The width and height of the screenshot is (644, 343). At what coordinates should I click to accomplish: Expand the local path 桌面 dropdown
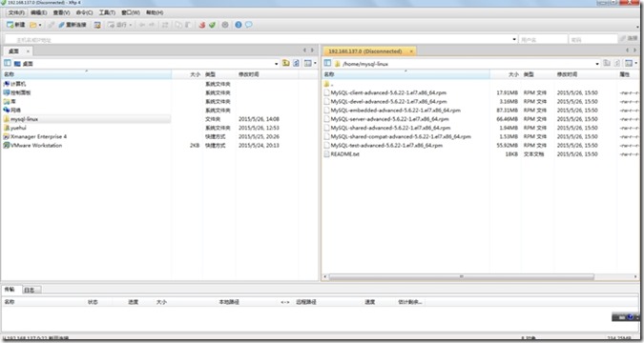click(276, 64)
